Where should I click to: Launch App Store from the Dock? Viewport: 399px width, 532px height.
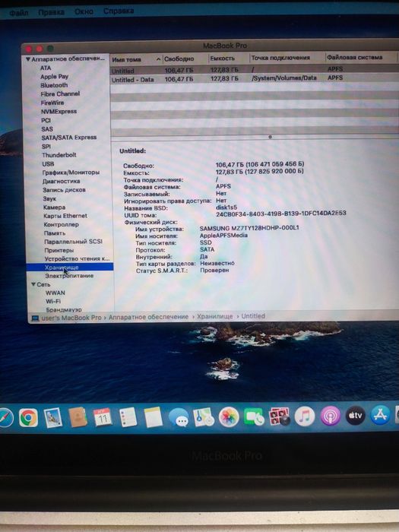click(x=380, y=415)
